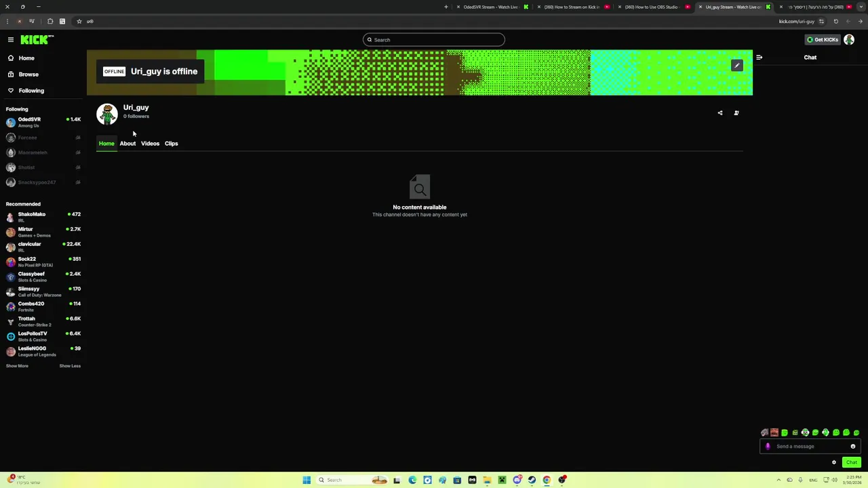Screen dimensions: 868x488
Task: Open ShakoMako recommended channel
Action: pyautogui.click(x=43, y=217)
